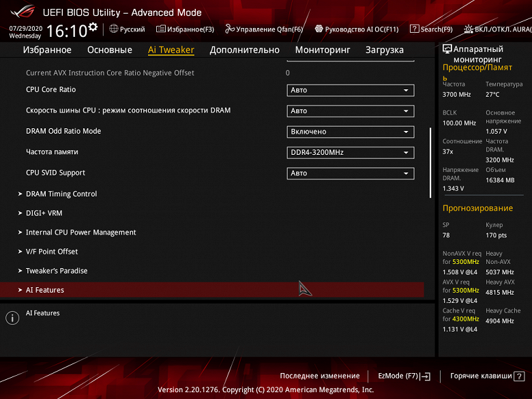Click the Search(F9) question mark icon
This screenshot has height=399, width=532.
414,29
